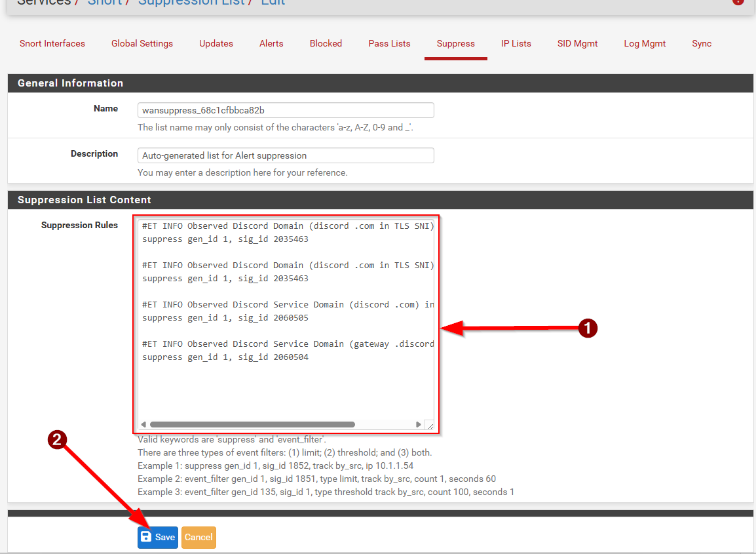756x554 pixels.
Task: Open the Snort Interfaces tab
Action: (52, 43)
